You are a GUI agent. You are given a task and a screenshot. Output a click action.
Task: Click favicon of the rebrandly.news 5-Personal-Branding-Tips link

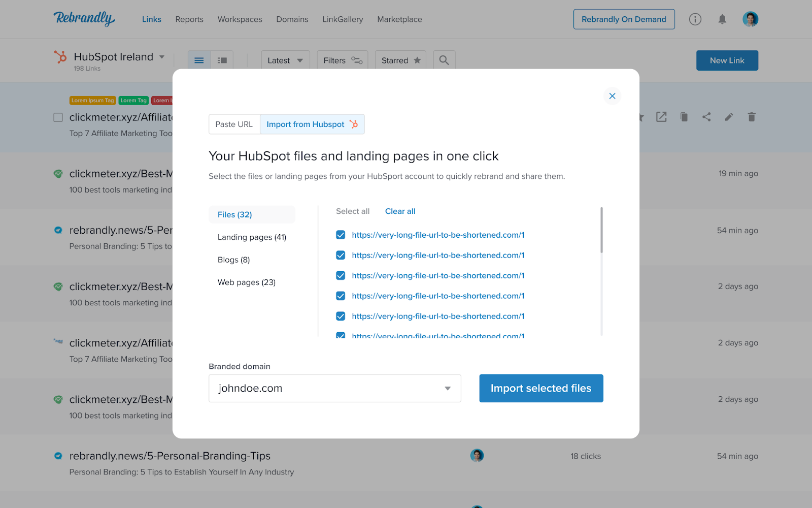pyautogui.click(x=58, y=456)
